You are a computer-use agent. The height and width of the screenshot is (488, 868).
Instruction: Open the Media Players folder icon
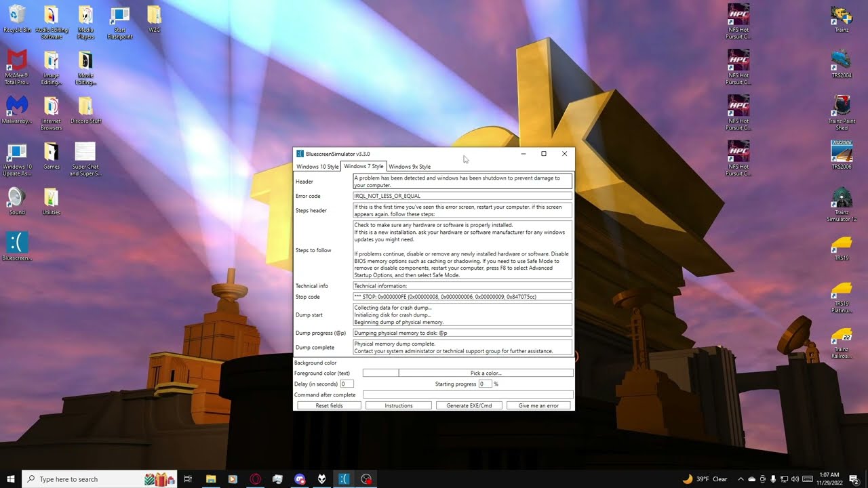tap(85, 22)
